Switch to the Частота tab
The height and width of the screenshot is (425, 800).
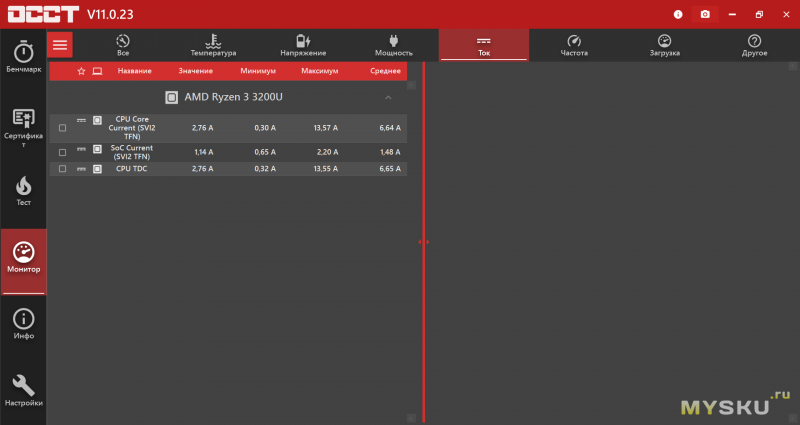tap(574, 45)
